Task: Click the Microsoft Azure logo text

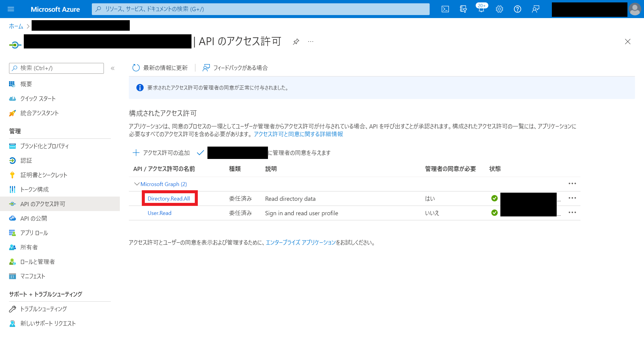Action: tap(55, 9)
